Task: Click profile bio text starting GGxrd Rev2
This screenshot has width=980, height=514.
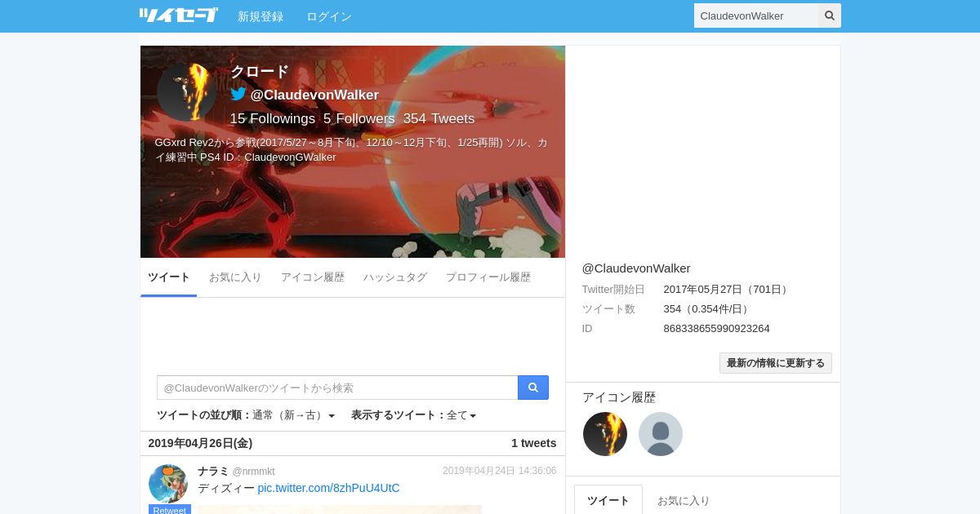Action: [351, 150]
